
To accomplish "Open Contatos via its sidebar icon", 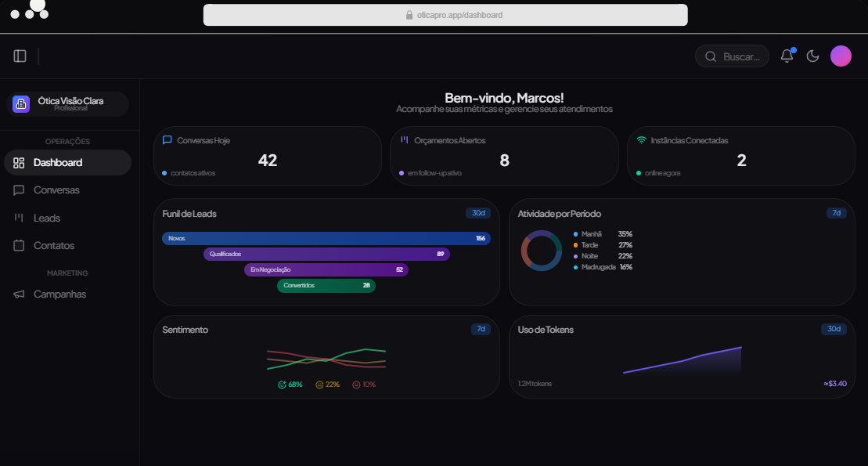I will [19, 245].
